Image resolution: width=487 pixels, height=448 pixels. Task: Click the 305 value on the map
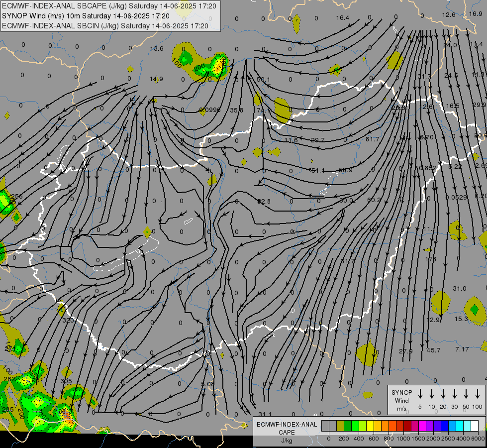tap(66, 381)
